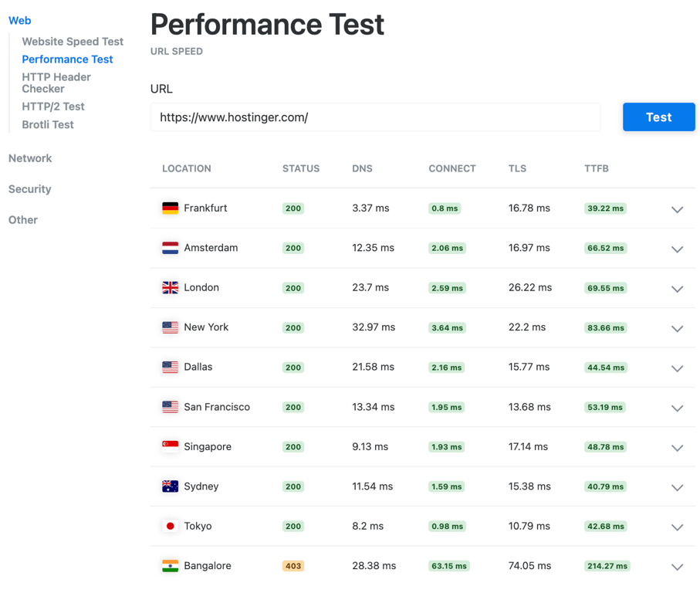Click the US flag next to Dallas

click(170, 367)
